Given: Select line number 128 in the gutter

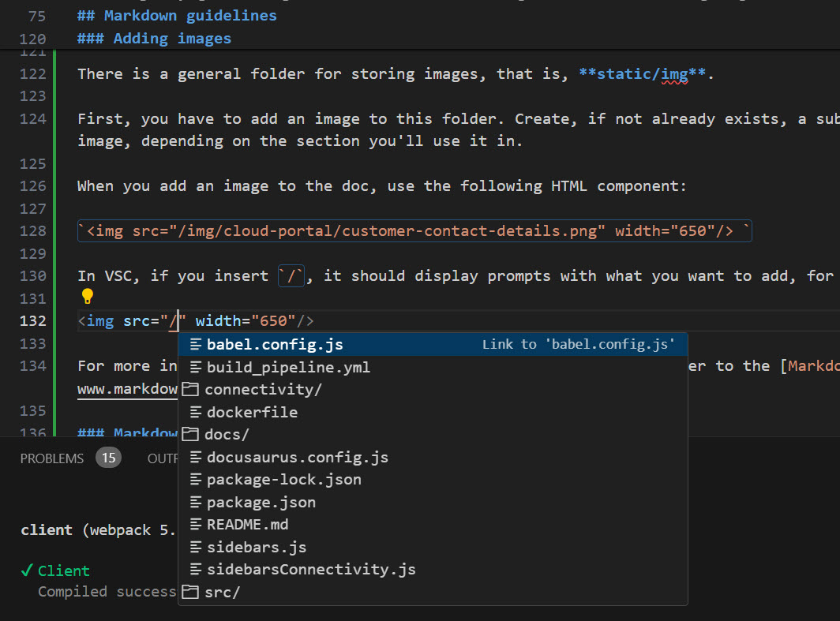Looking at the screenshot, I should pyautogui.click(x=32, y=231).
